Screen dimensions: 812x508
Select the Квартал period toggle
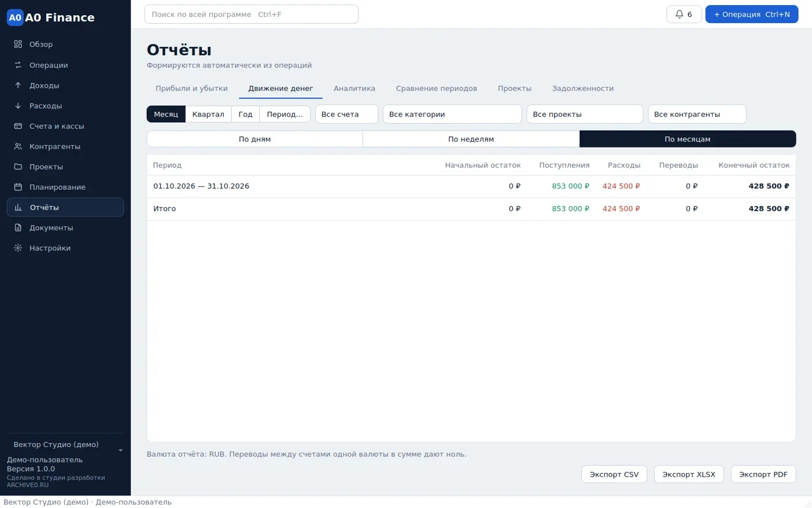click(x=208, y=114)
